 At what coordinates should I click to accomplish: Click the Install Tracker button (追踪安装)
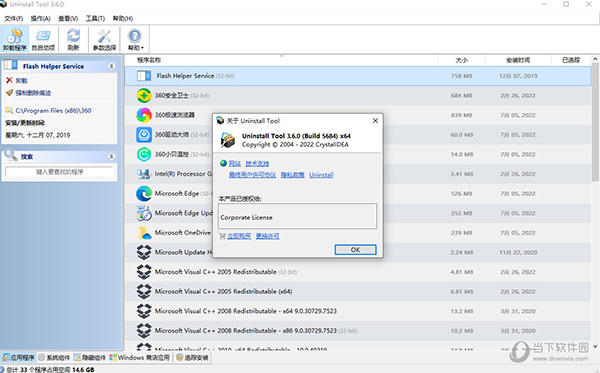pos(192,358)
